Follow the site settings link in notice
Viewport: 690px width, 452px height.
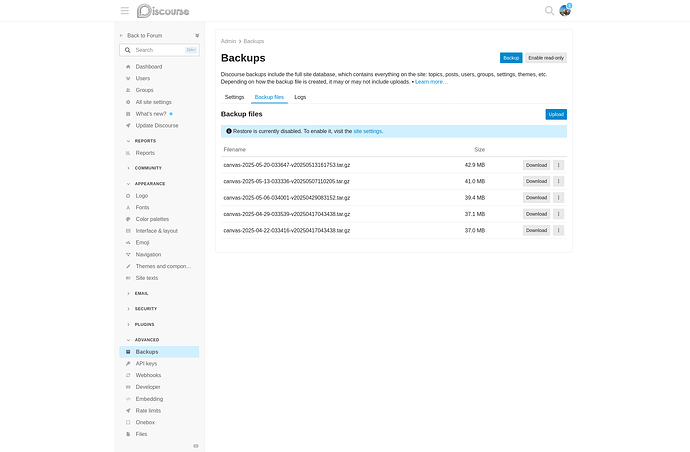367,131
